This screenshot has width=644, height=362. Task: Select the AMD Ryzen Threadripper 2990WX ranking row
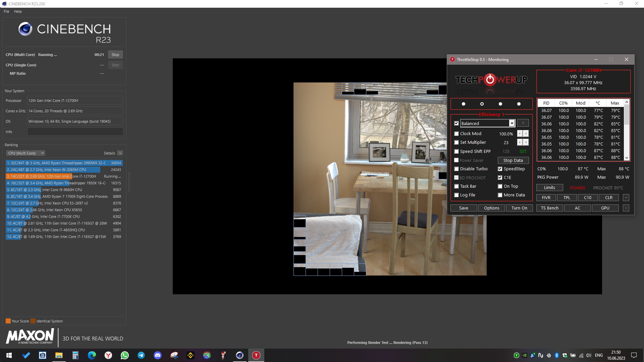coord(64,163)
